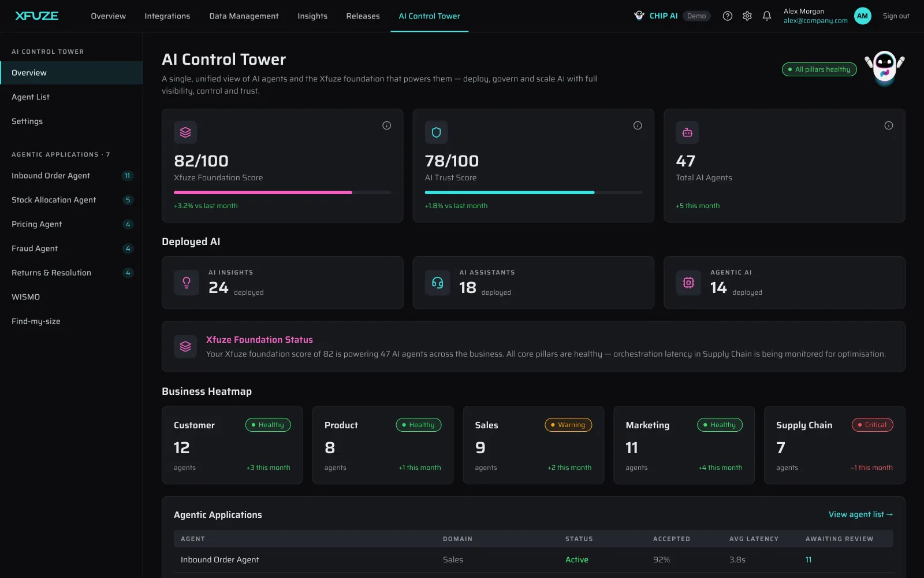Click the XFUZE logo
The width and height of the screenshot is (924, 578).
(x=36, y=16)
